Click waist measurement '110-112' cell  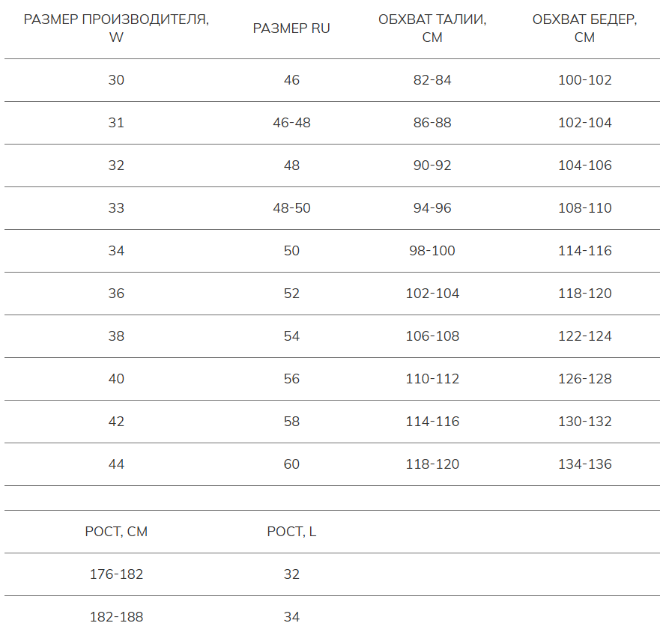tap(432, 379)
